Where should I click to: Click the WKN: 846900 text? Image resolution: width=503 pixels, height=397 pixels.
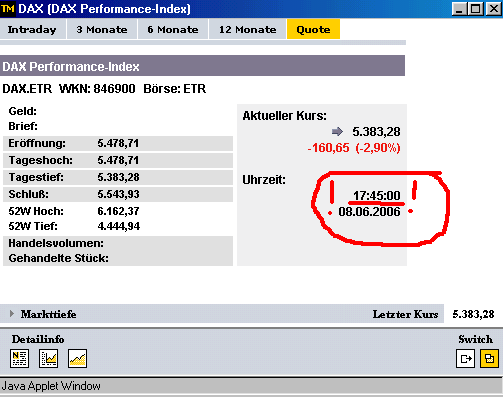point(97,89)
